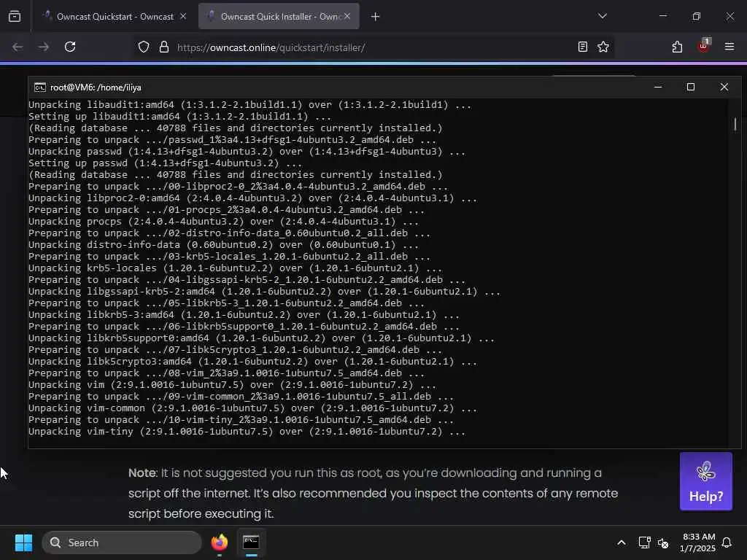
Task: Select terminal app in taskbar
Action: [251, 542]
